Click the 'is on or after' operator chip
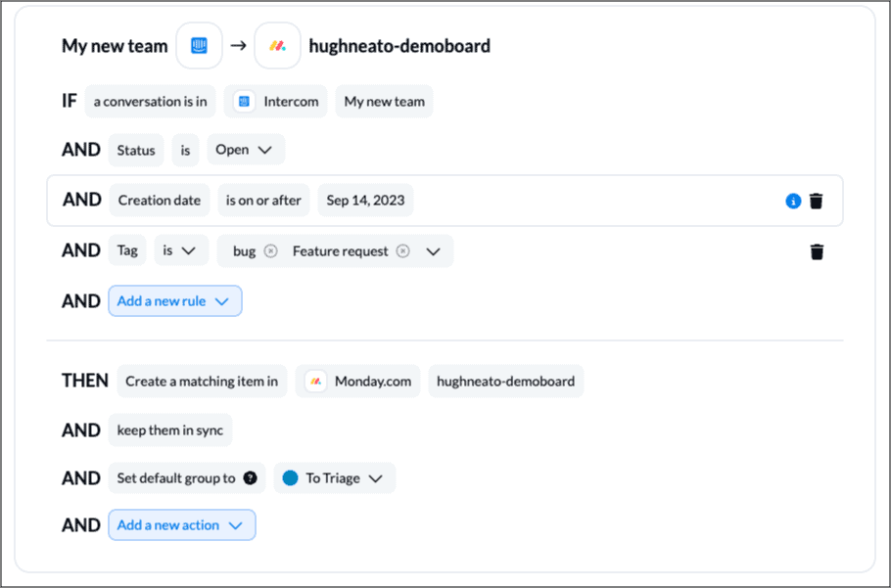Screen dimensions: 891x588 click(x=263, y=200)
